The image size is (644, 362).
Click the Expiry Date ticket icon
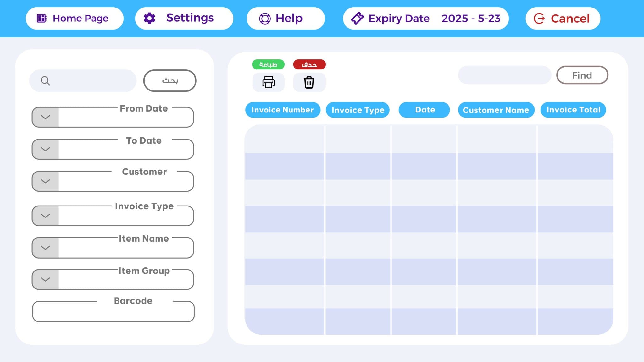(357, 18)
